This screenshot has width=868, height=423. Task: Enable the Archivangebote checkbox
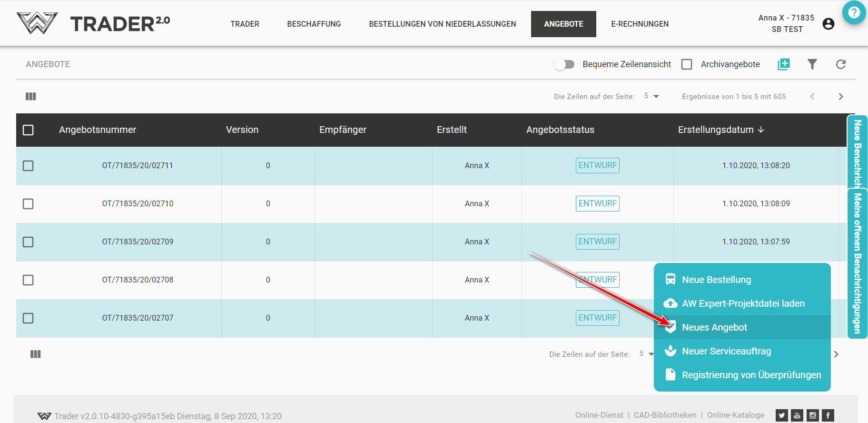pyautogui.click(x=687, y=64)
